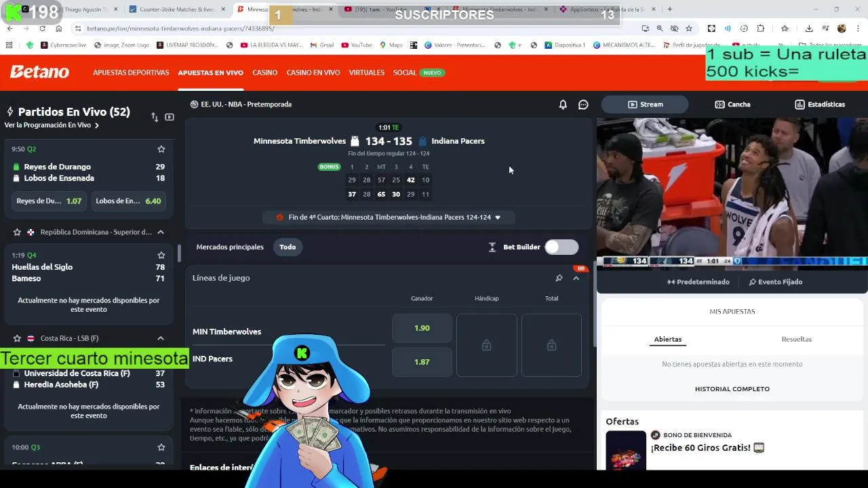Open the APUESTAS DEPORTIVAS menu
The width and height of the screenshot is (868, 488).
(x=131, y=73)
